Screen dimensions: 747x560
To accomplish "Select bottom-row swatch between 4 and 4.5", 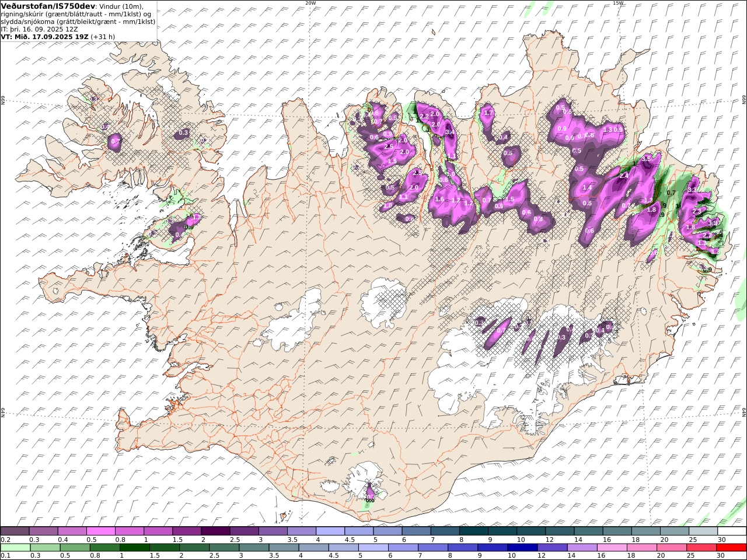I will point(313,548).
